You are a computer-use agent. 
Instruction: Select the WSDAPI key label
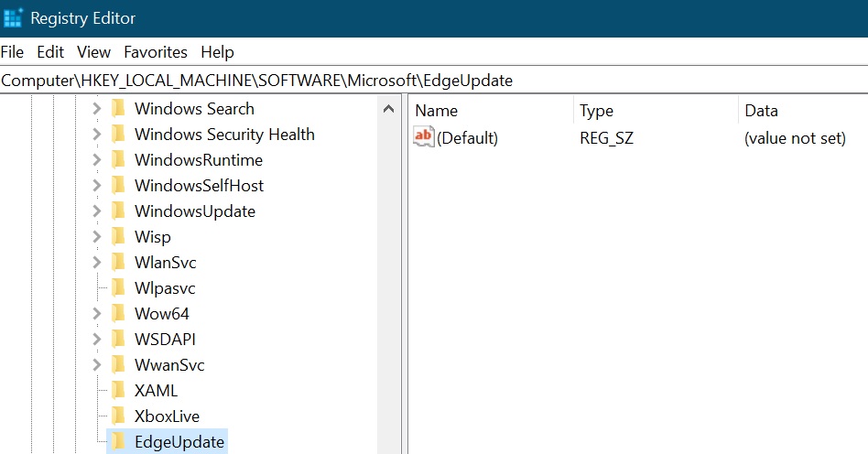pos(165,340)
